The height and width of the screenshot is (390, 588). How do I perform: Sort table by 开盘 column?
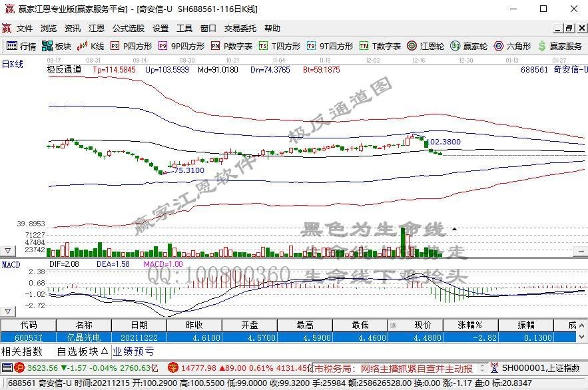coord(250,325)
